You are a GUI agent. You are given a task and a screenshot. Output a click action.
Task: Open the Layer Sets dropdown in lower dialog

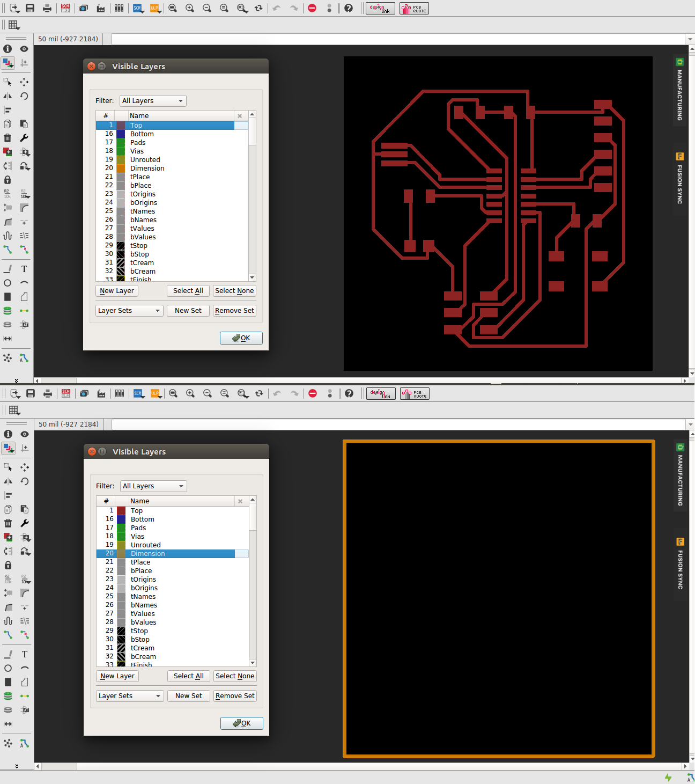tap(130, 696)
